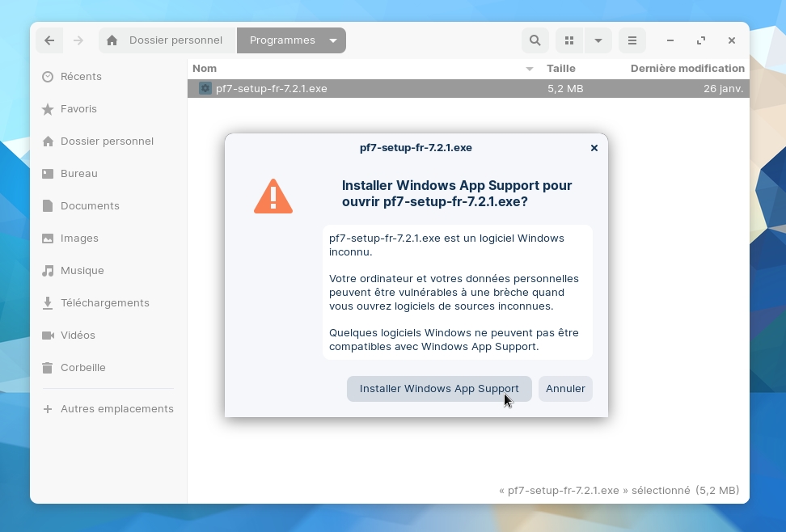786x532 pixels.
Task: Sort by Taille column header
Action: pos(561,69)
